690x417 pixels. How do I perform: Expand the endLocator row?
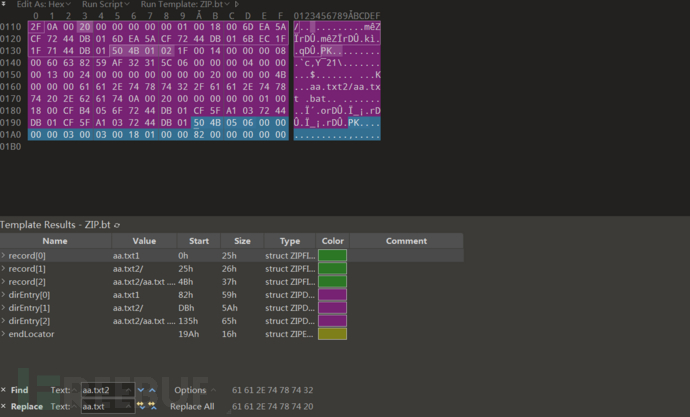(x=4, y=334)
